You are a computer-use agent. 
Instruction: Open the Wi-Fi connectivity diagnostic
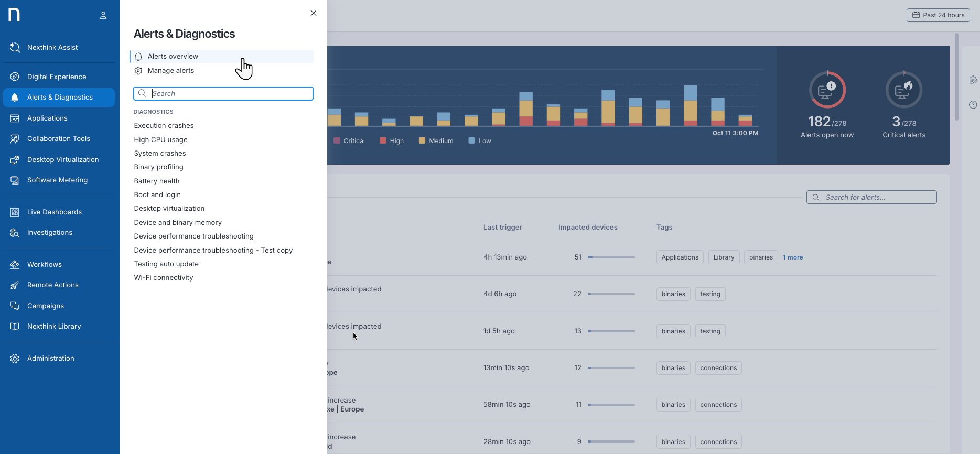[164, 278]
